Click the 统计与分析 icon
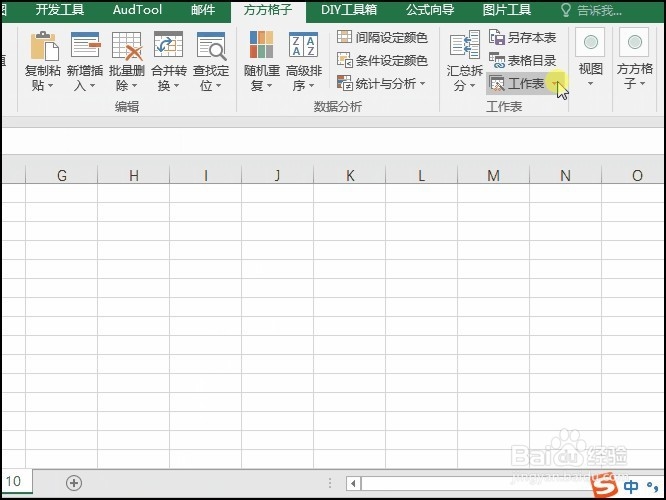 344,83
